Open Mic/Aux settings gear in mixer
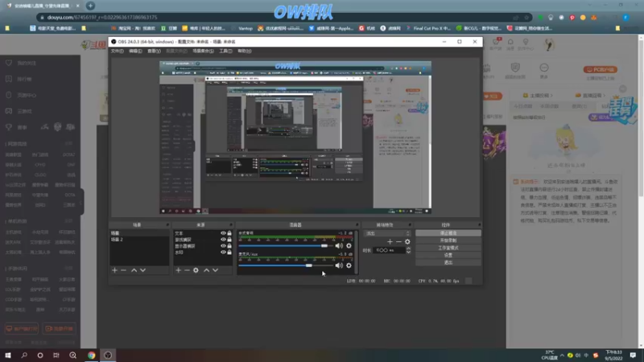This screenshot has width=644, height=362. point(349,265)
